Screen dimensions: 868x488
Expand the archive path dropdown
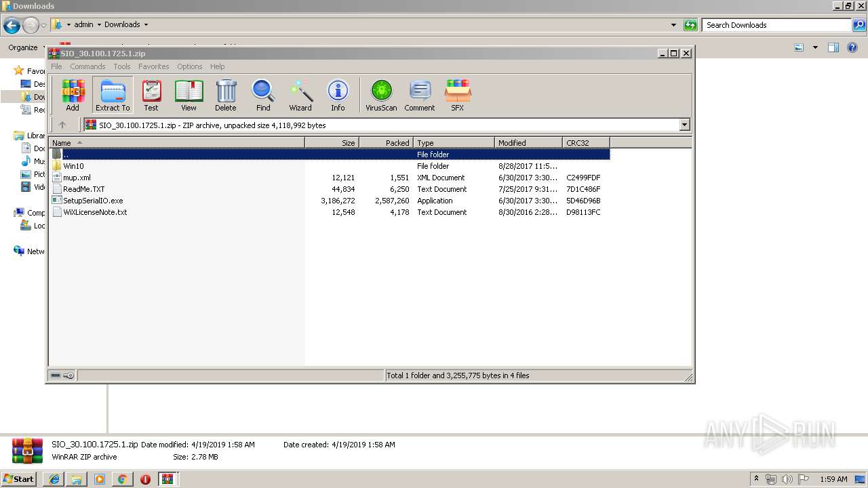tap(684, 125)
